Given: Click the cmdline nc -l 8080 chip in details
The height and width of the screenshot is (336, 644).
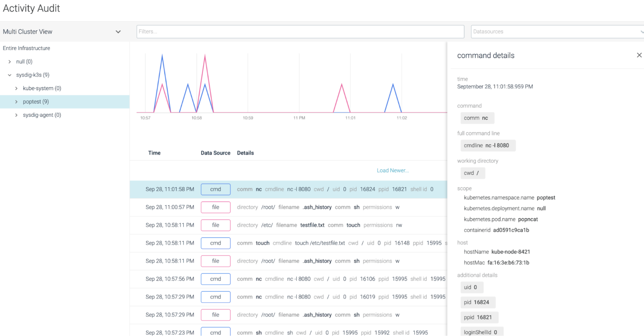Looking at the screenshot, I should click(488, 146).
